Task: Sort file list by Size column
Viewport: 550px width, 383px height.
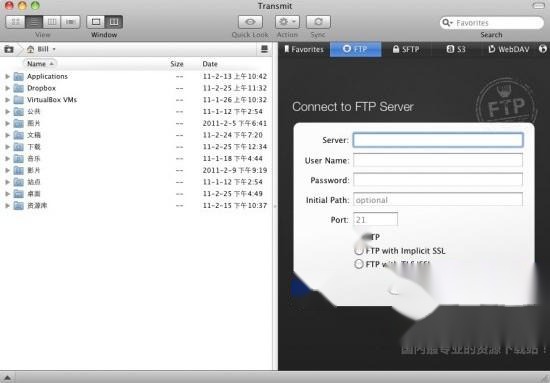Action: (x=177, y=64)
